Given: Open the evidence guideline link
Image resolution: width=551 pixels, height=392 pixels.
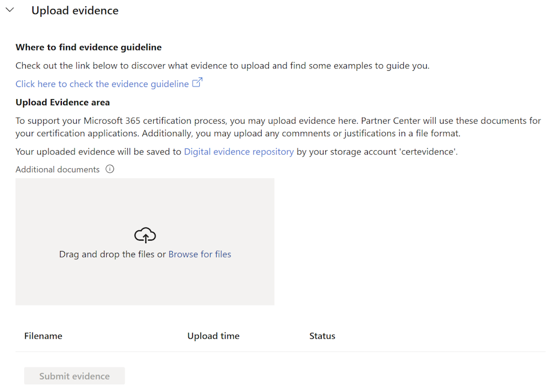Looking at the screenshot, I should pyautogui.click(x=102, y=84).
